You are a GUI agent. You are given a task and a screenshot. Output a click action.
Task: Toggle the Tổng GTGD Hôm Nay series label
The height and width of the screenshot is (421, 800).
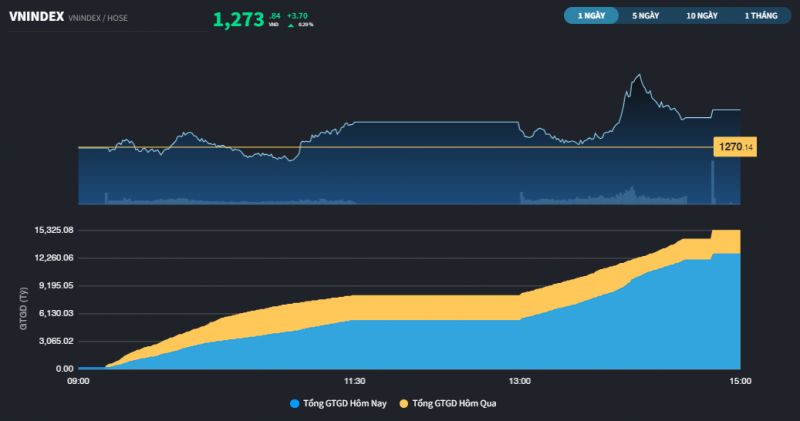click(x=343, y=404)
